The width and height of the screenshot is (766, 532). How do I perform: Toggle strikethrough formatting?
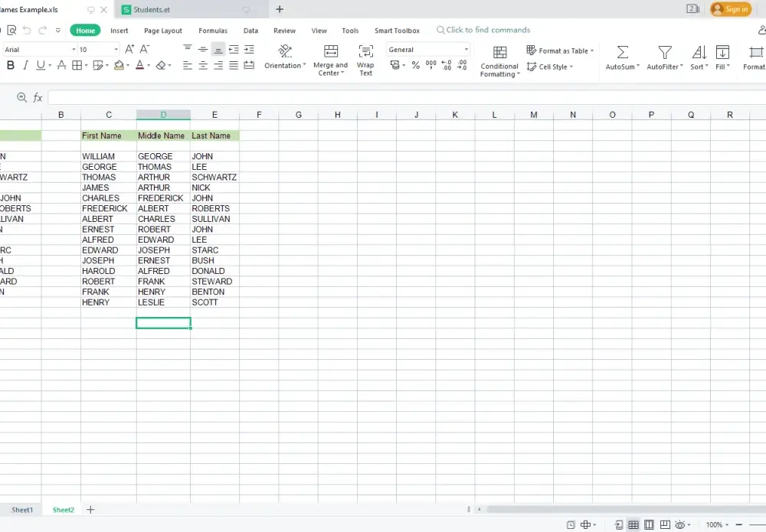(61, 65)
